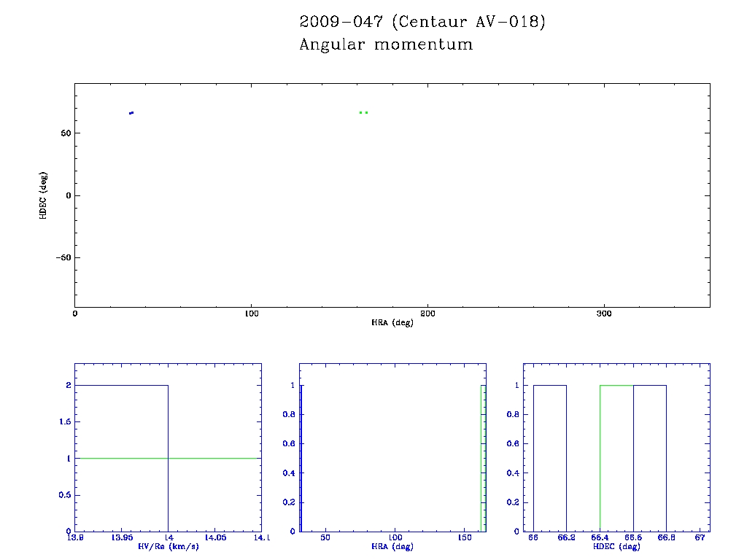Click the 'HRA (deg)' label under the middle histogram
The image size is (747, 560).
click(x=392, y=546)
